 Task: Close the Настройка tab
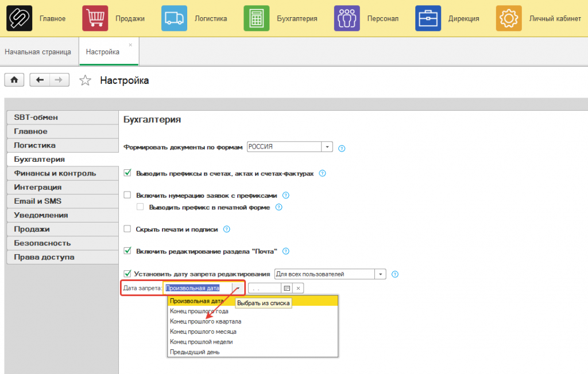pyautogui.click(x=130, y=45)
